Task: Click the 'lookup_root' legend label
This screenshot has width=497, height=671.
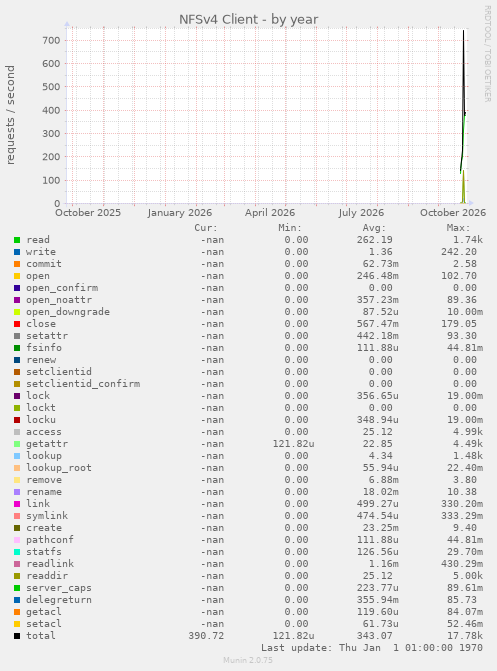Action: [59, 468]
